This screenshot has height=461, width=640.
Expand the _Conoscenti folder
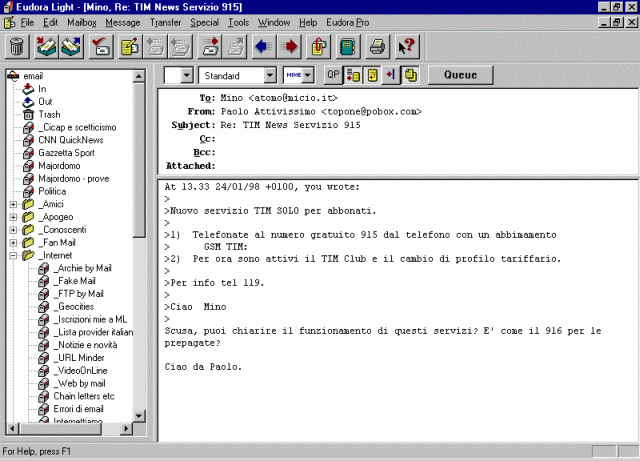(x=13, y=230)
